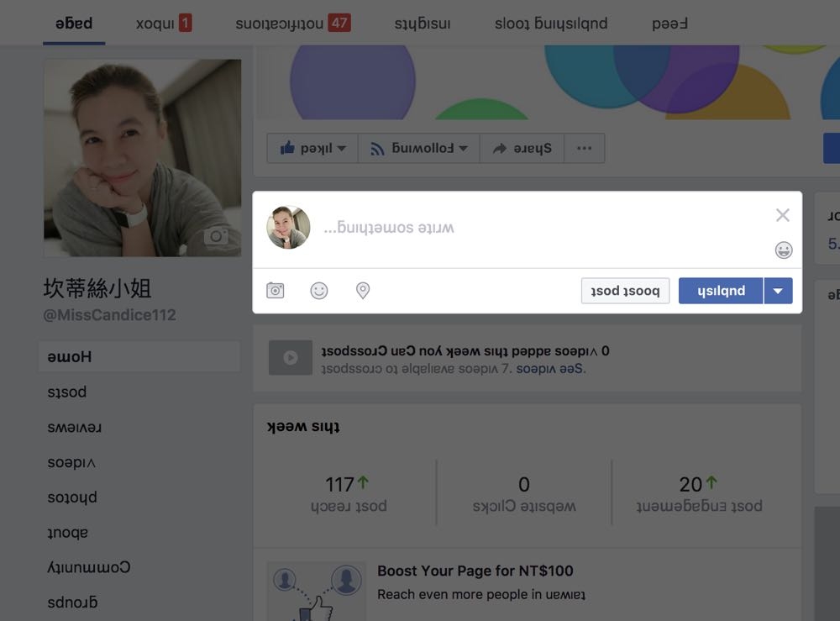The height and width of the screenshot is (621, 840).
Task: Open the tab at the end of the top bar
Action: click(x=669, y=24)
